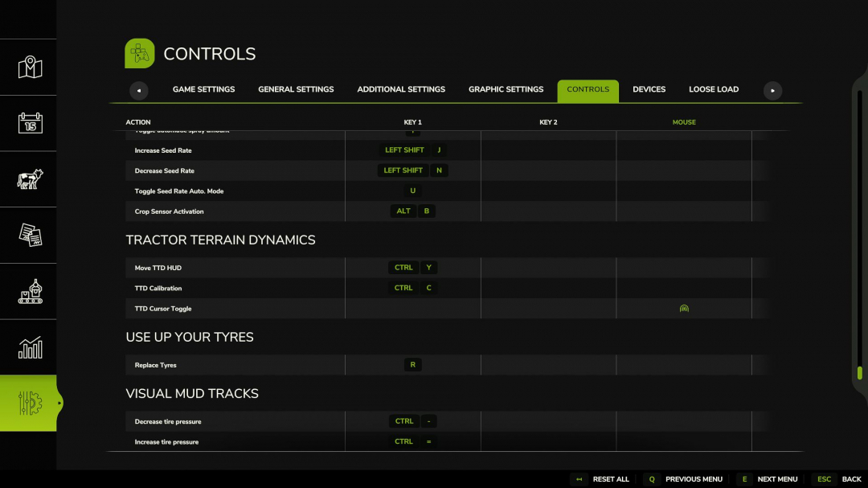Image resolution: width=868 pixels, height=488 pixels.
Task: Click the green scrollbar thumb on right edge
Action: tap(860, 373)
